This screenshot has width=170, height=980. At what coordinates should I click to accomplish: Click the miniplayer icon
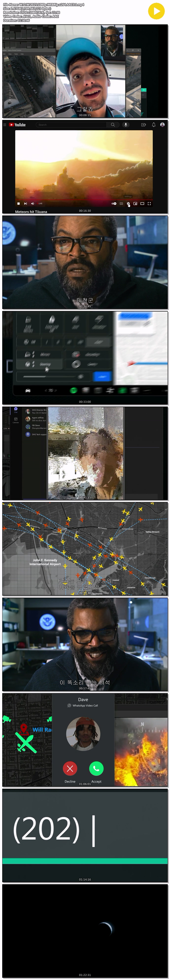point(135,204)
